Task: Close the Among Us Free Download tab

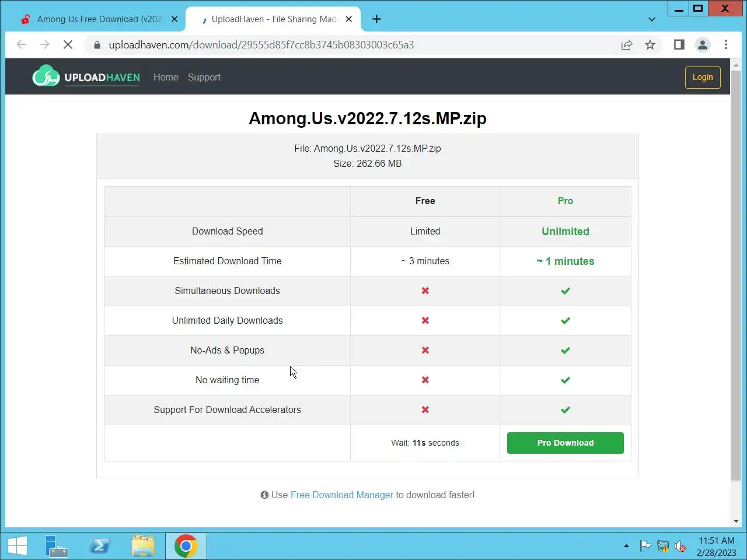Action: tap(174, 19)
